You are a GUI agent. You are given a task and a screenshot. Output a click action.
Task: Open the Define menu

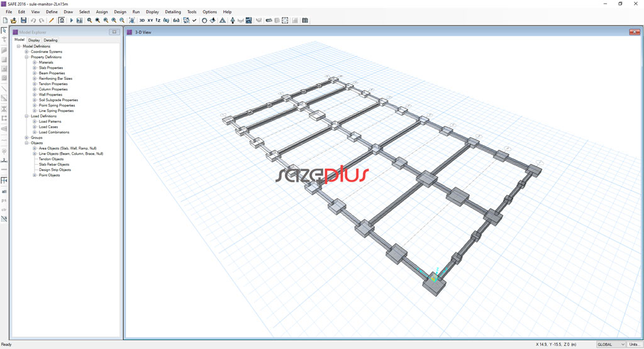point(52,12)
